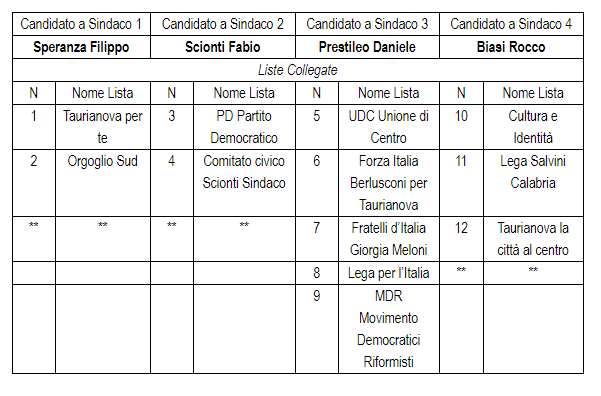The height and width of the screenshot is (396, 601).
Task: Click the Liste Collegate heading row
Action: click(298, 70)
